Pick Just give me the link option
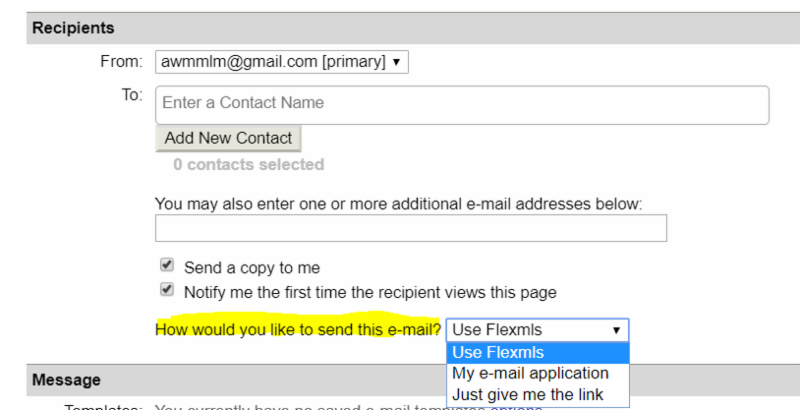Viewport: 800px width, 410px height. pos(527,395)
